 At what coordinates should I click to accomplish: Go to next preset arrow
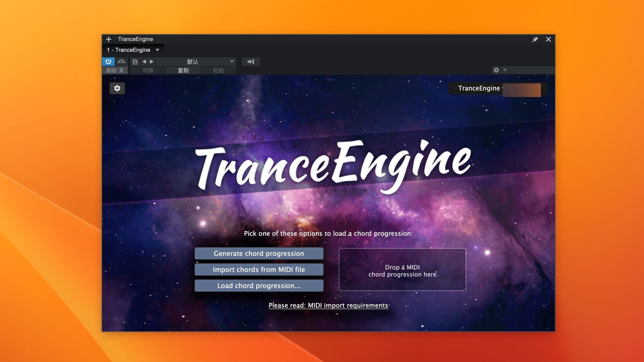152,62
